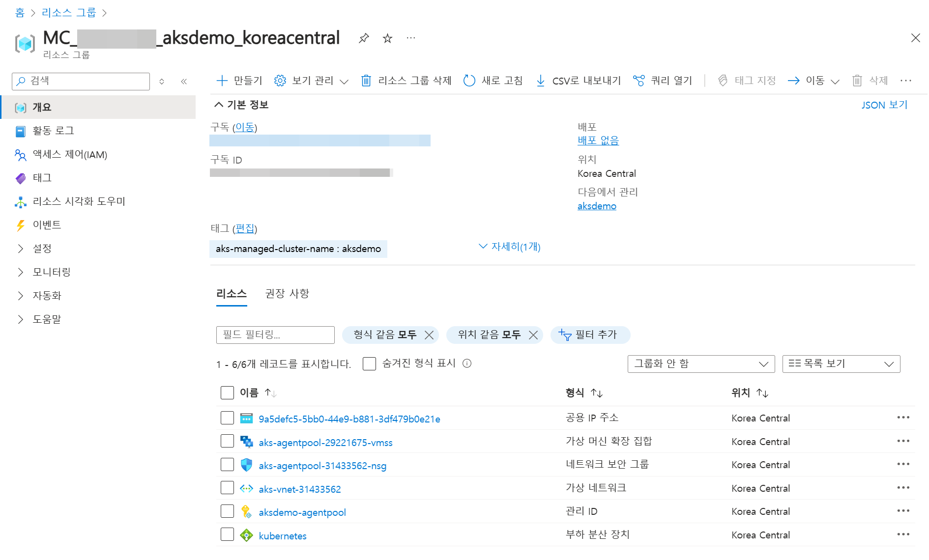Open the list view dropdown (목록 보기)
The image size is (929, 560).
[841, 364]
